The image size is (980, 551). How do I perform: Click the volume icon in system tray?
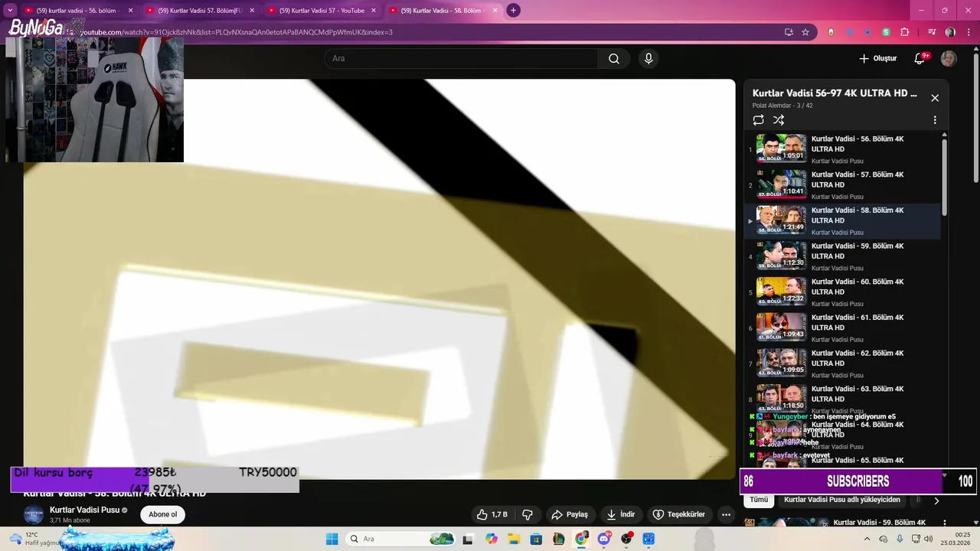point(928,539)
